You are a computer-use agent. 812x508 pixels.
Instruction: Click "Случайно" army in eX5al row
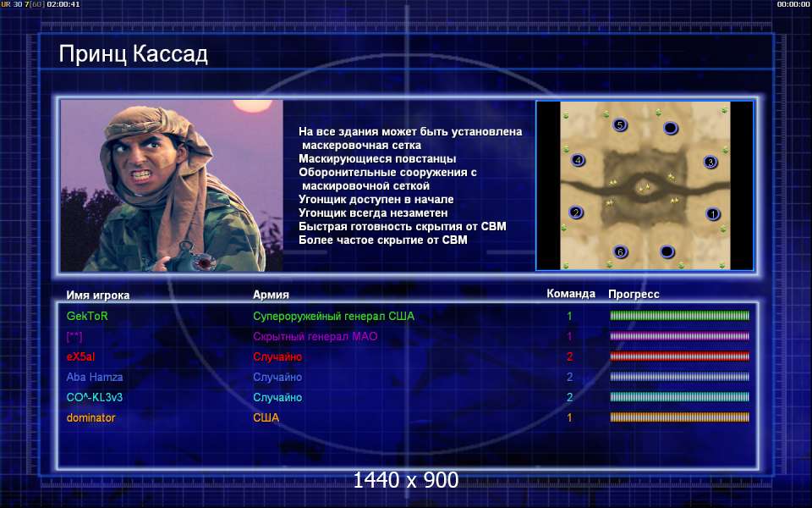coord(277,356)
